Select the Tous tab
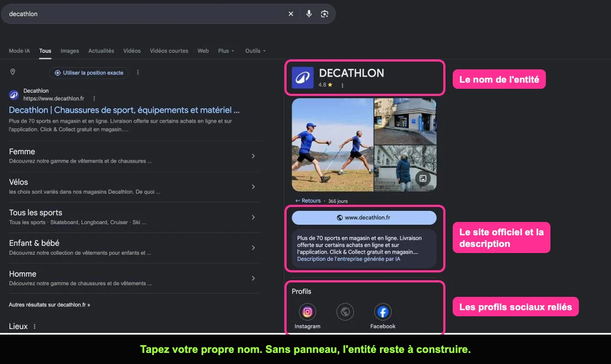The height and width of the screenshot is (364, 611). coord(45,51)
